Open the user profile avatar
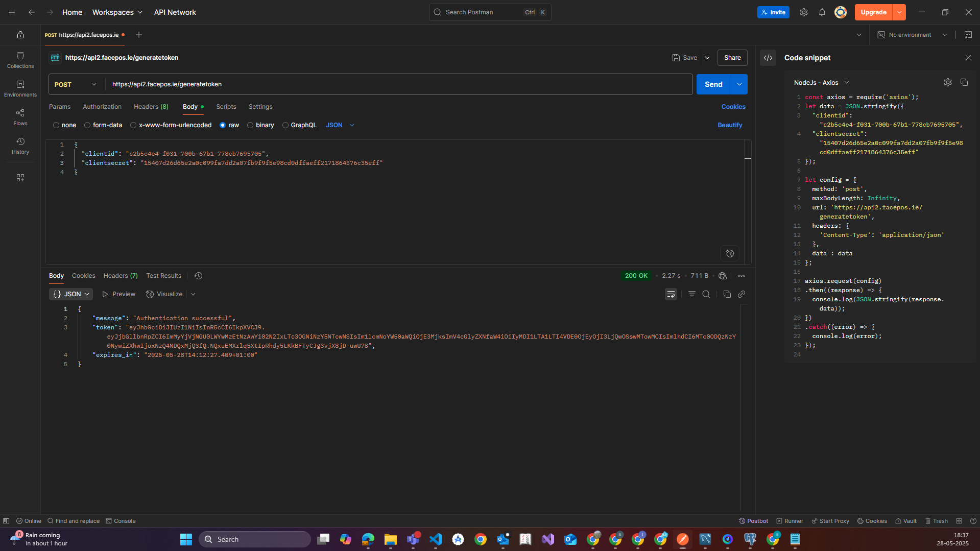This screenshot has width=980, height=551. (x=841, y=12)
